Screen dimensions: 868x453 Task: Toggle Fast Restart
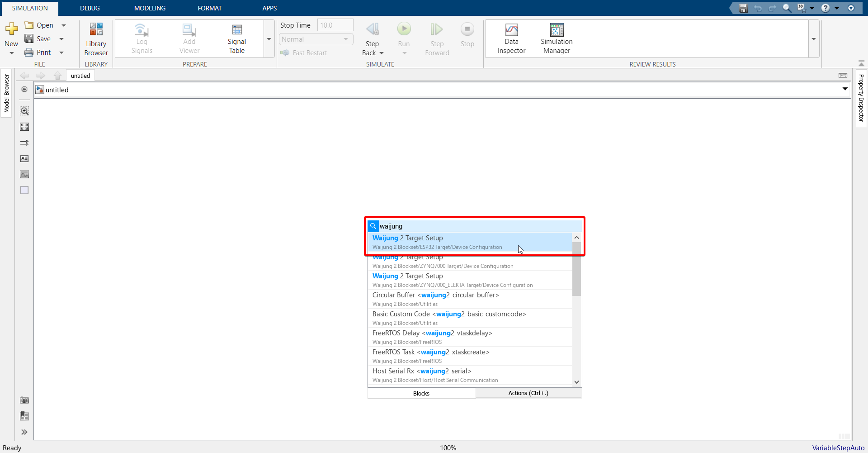(304, 53)
